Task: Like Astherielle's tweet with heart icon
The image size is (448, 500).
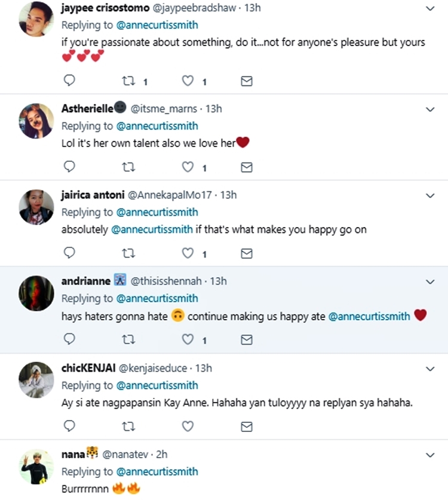Action: (188, 167)
